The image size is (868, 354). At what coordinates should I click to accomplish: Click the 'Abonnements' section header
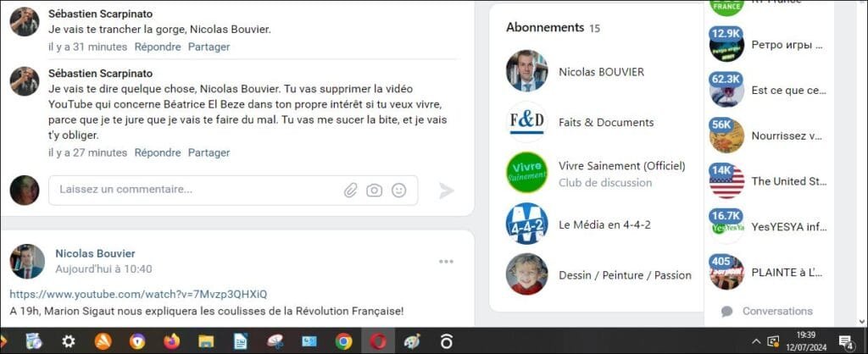point(545,27)
